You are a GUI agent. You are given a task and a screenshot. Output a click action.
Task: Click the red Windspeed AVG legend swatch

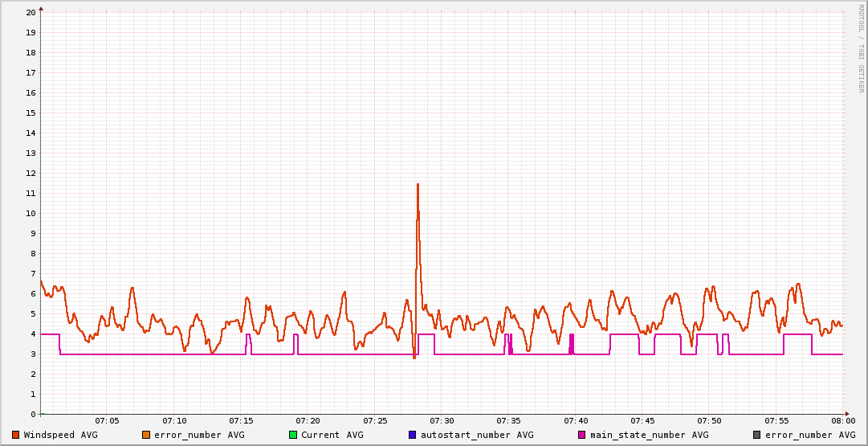pos(15,435)
